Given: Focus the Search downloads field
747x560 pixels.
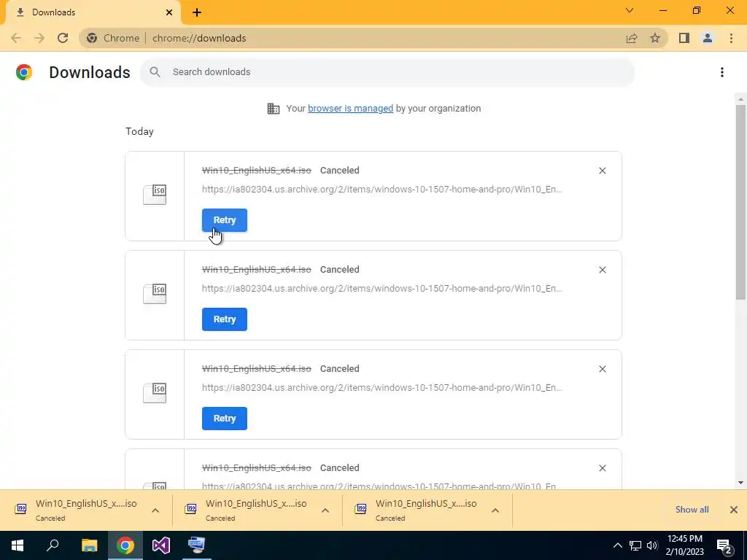Looking at the screenshot, I should (x=387, y=72).
